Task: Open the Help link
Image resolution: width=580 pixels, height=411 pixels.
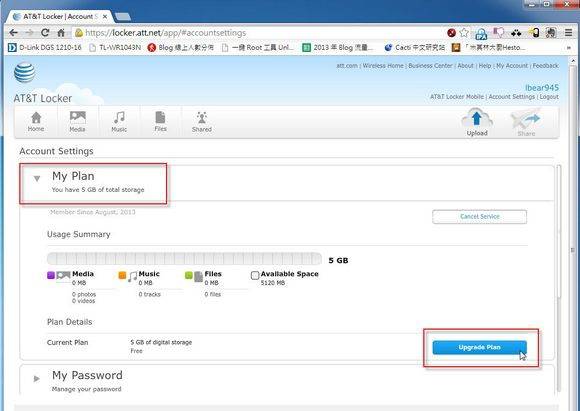Action: click(485, 66)
